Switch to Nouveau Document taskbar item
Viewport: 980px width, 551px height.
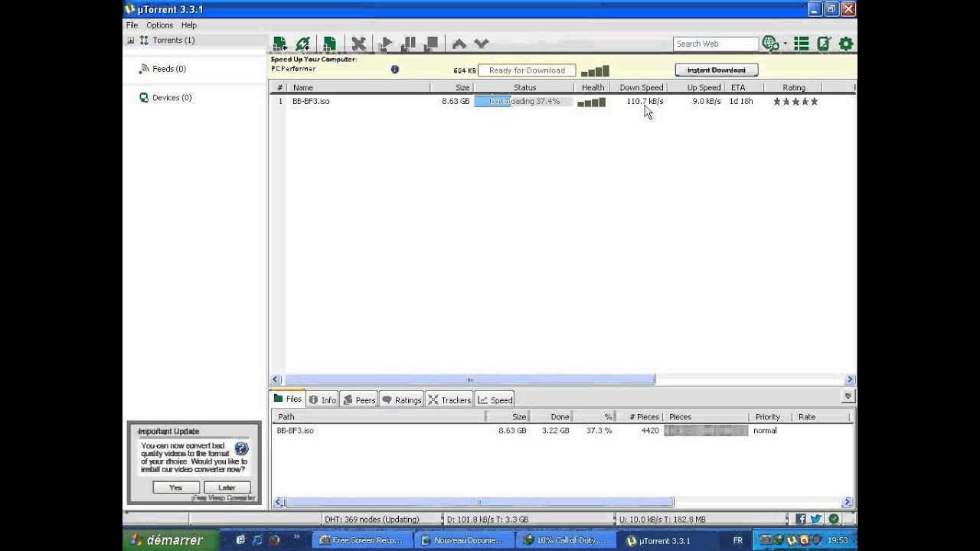[464, 540]
